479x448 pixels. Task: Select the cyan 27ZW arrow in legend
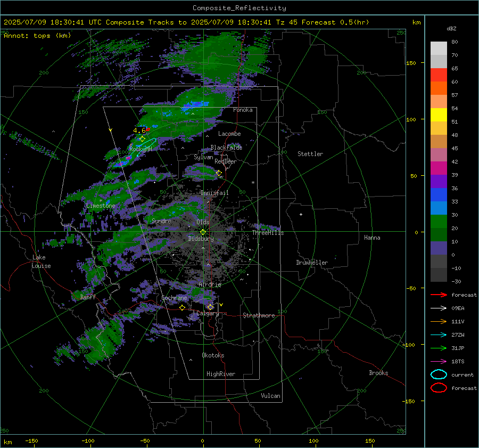pos(439,335)
